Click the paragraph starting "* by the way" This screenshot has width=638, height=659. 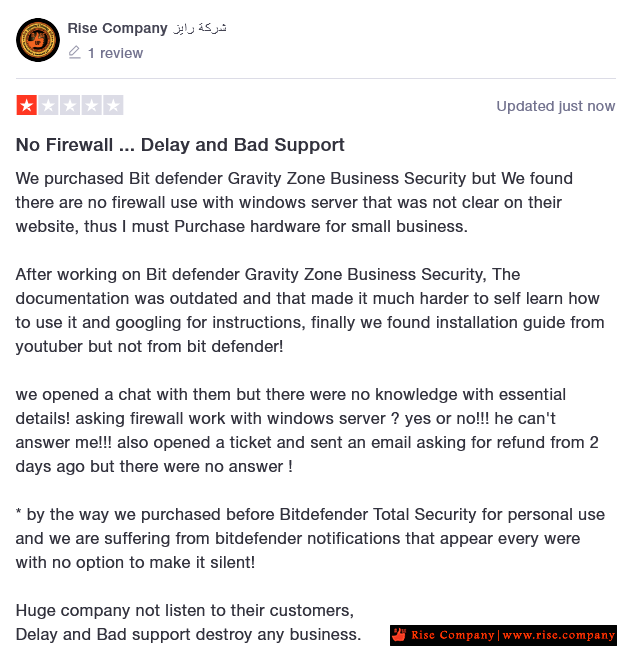click(310, 538)
